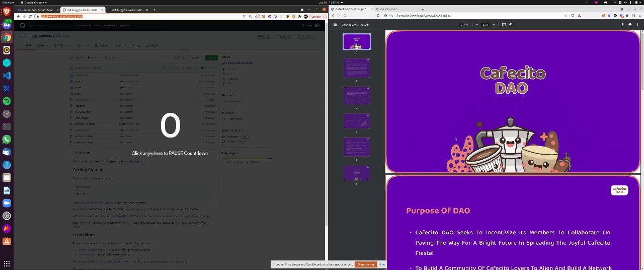
Task: Click the Purpose Of DAO heading
Action: click(x=438, y=211)
